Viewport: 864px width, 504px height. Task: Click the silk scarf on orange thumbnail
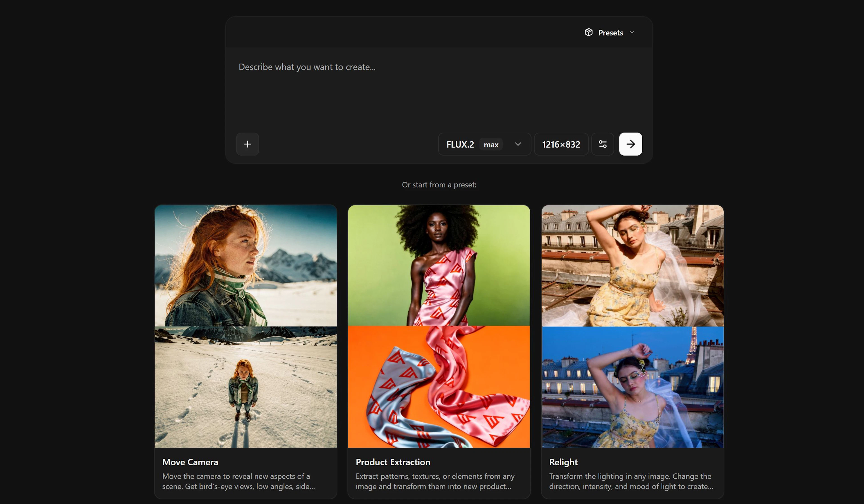coord(439,387)
